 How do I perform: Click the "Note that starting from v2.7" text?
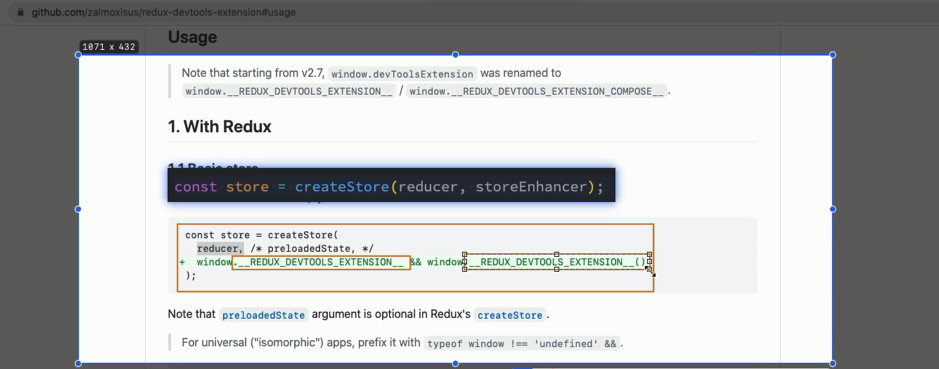pyautogui.click(x=254, y=74)
